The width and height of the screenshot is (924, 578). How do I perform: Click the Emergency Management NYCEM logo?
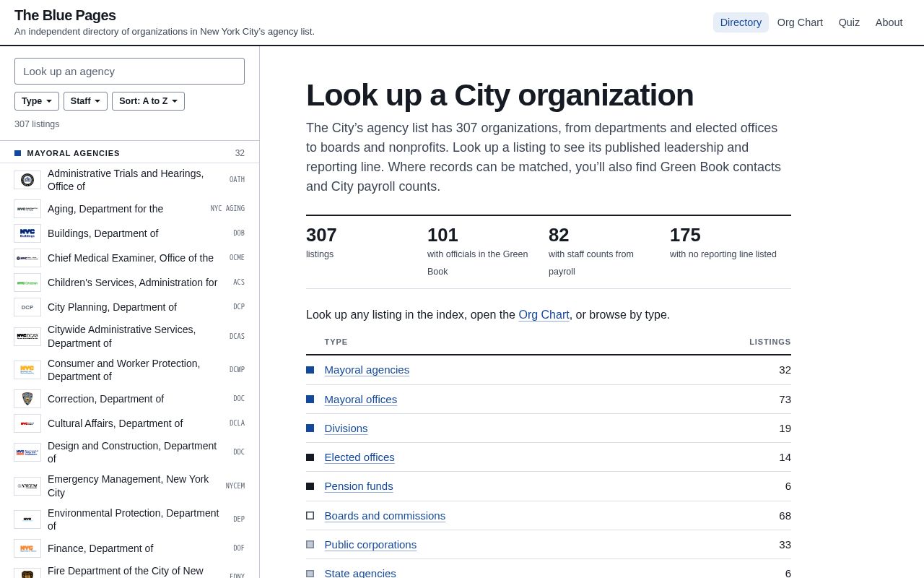(x=27, y=486)
